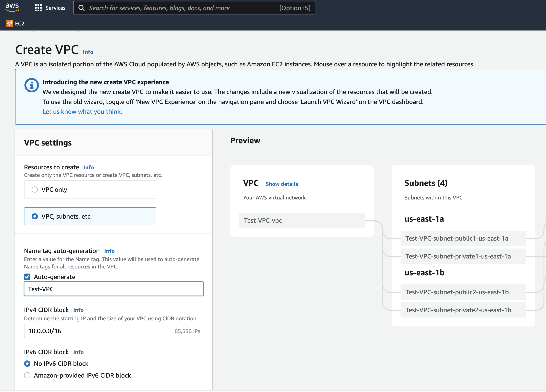Click subnet Test-VPC-subnet-public1-us-east-1a in preview
The height and width of the screenshot is (392, 546).
tap(463, 238)
